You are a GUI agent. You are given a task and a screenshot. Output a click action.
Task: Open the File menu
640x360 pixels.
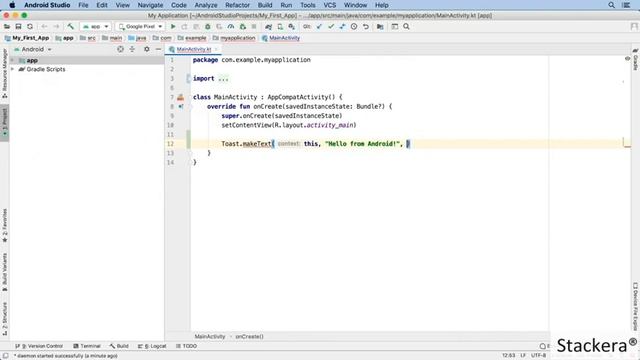[x=83, y=5]
